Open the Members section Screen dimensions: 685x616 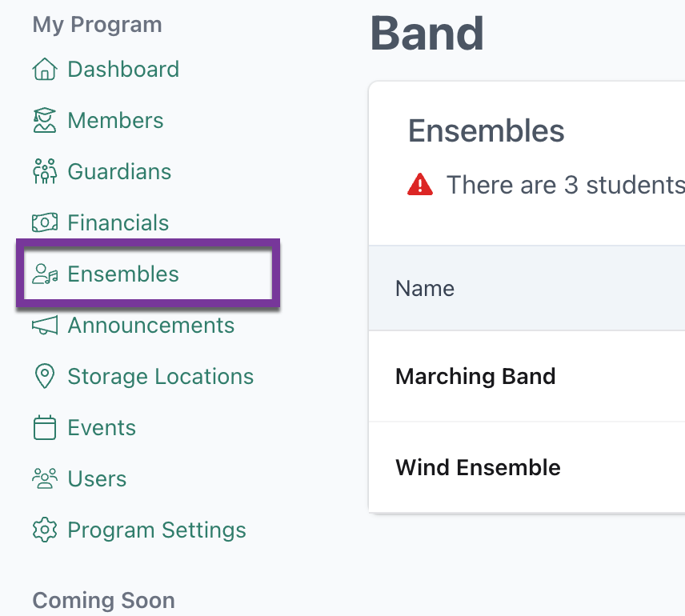[x=115, y=121]
